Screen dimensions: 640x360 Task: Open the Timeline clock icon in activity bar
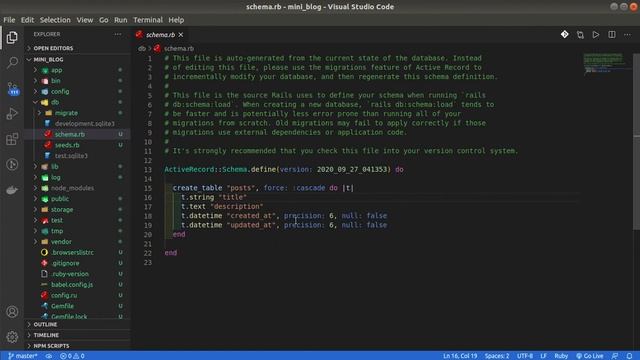[x=12, y=164]
